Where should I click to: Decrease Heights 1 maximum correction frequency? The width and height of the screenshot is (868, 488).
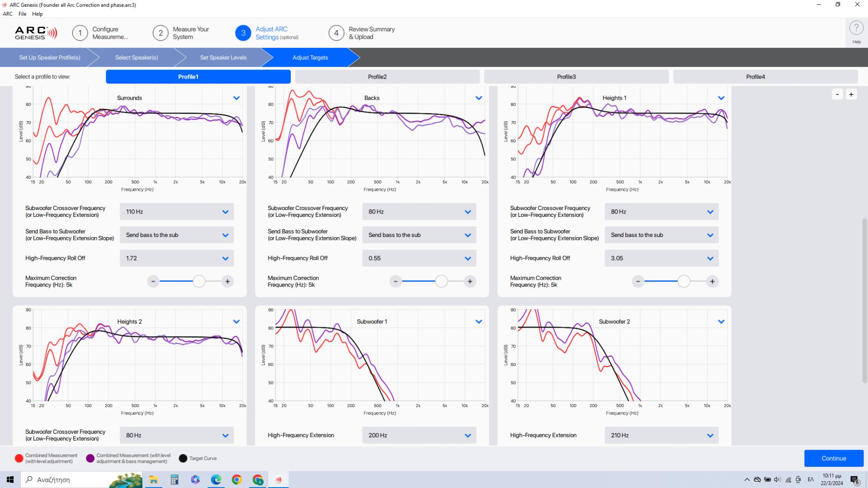pyautogui.click(x=638, y=282)
